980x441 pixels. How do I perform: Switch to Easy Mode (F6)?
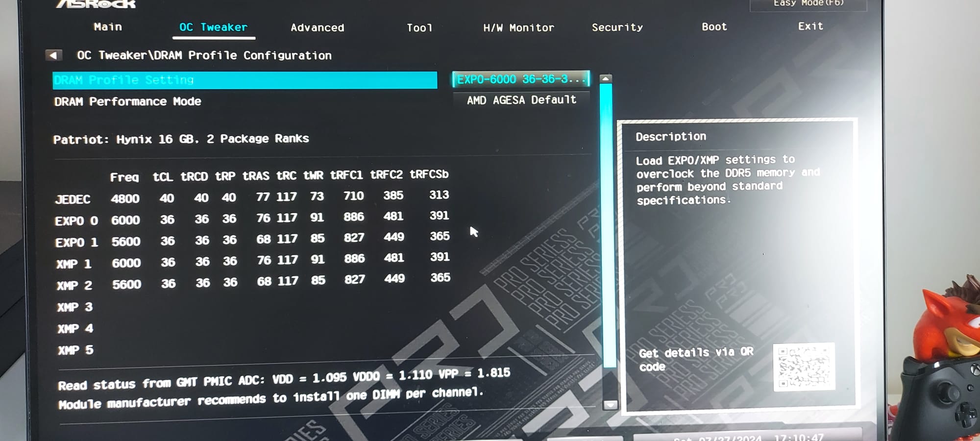click(x=808, y=4)
